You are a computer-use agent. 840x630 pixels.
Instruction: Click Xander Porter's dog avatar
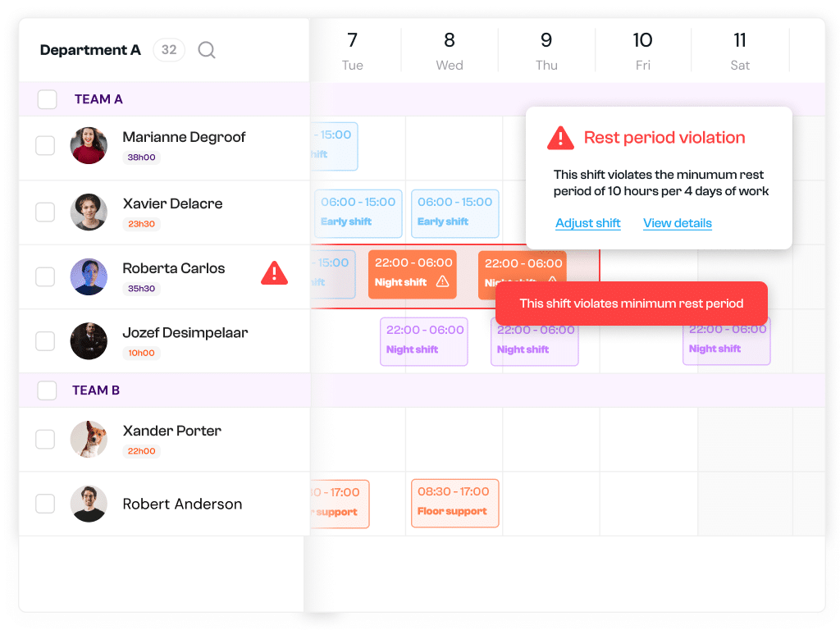89,439
